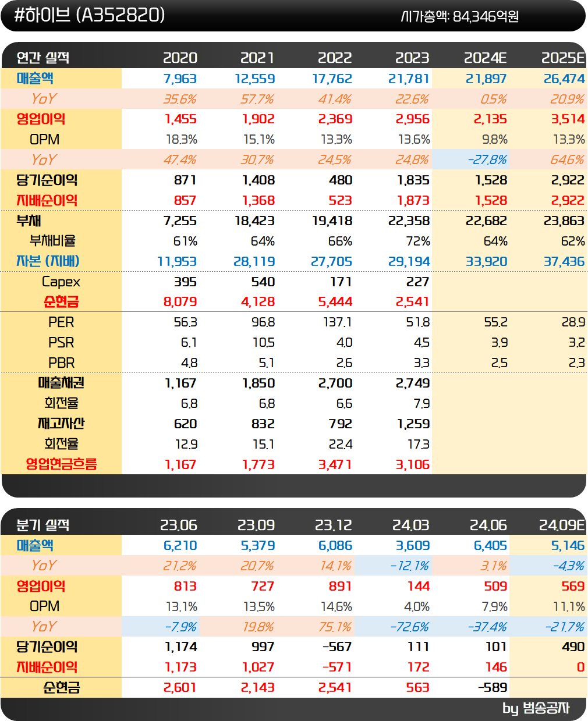Click the 지배순이익 value 1,873
Viewport: 588px width, 721px height.
(413, 200)
